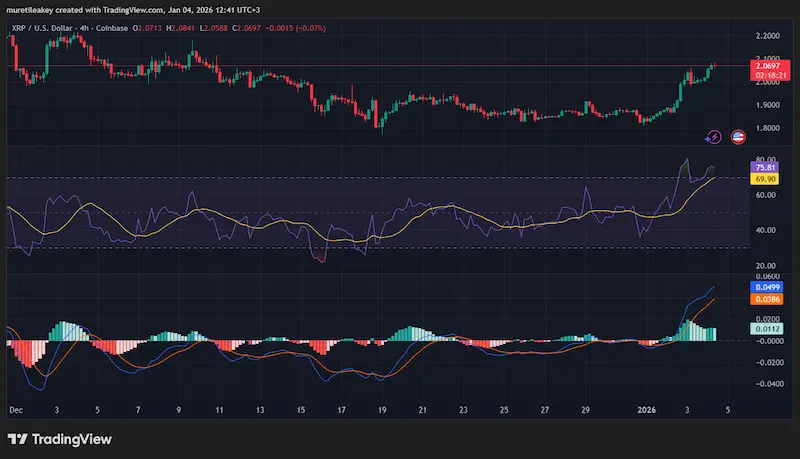Image resolution: width=800 pixels, height=459 pixels.
Task: Click the 1.8000 level on price scale
Action: point(768,128)
